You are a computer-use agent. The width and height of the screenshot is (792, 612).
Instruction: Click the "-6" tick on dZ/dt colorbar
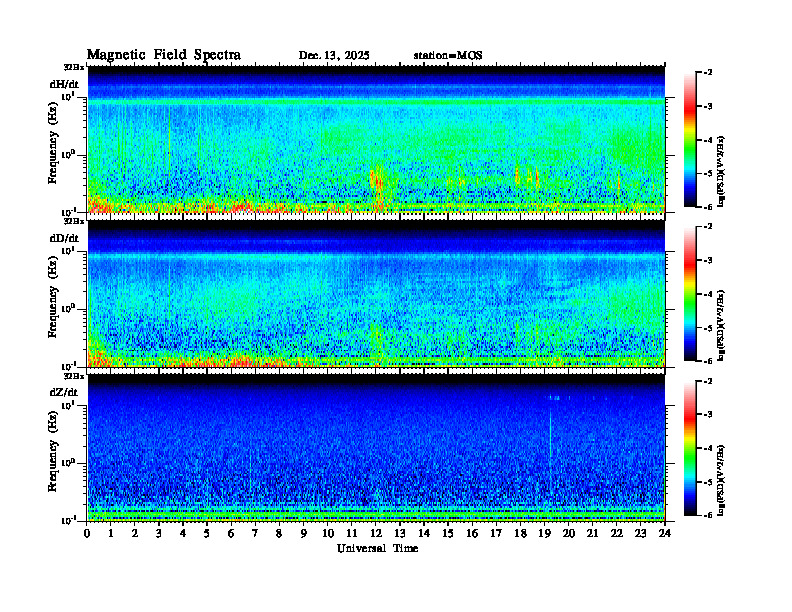pos(709,515)
